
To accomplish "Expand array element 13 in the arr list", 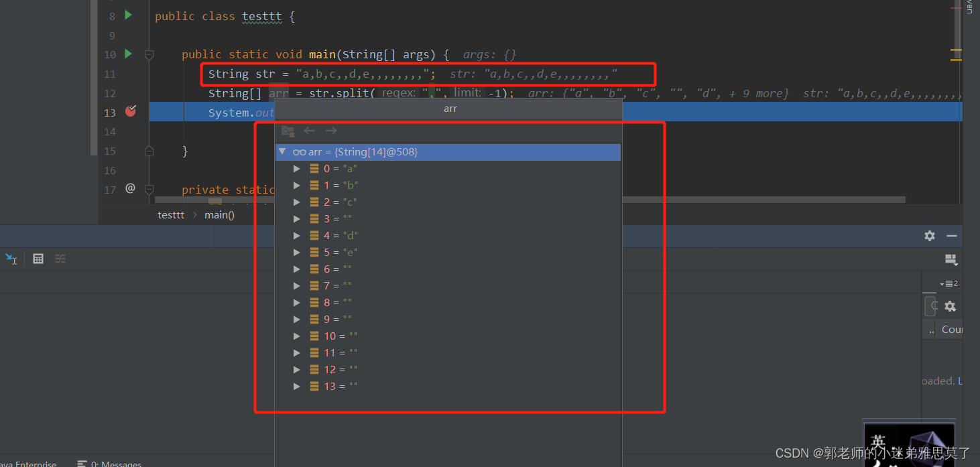I will [x=297, y=386].
